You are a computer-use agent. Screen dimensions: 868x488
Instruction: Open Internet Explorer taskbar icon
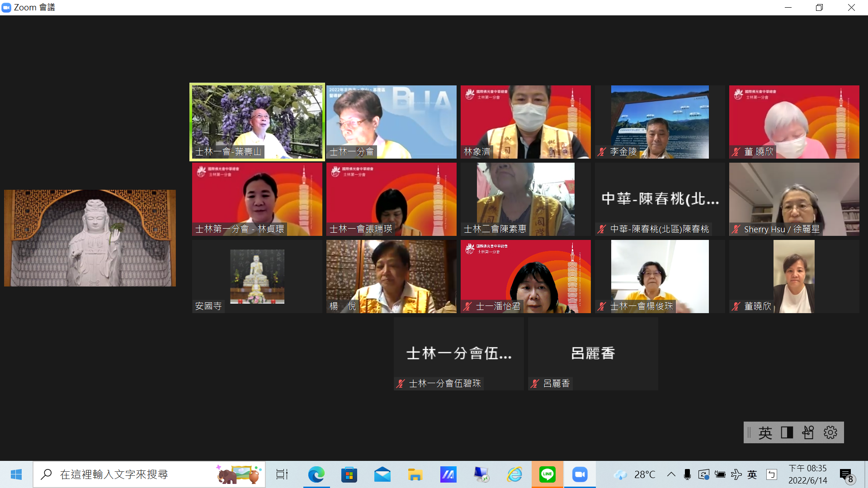coord(514,474)
